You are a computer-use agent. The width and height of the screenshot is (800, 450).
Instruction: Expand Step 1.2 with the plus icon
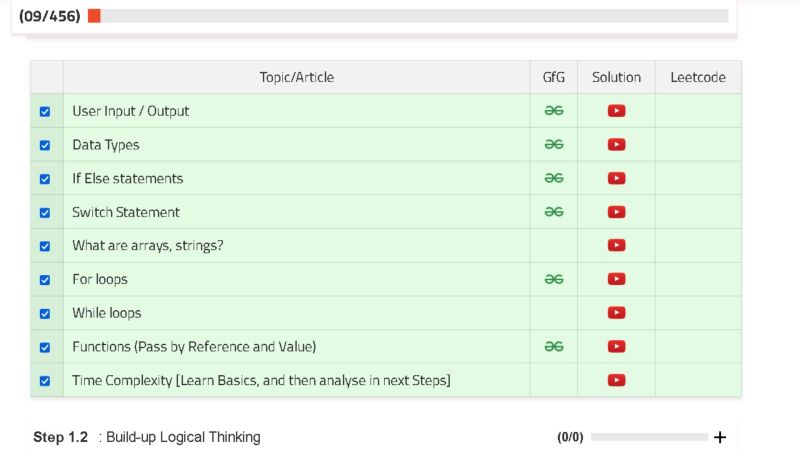720,437
